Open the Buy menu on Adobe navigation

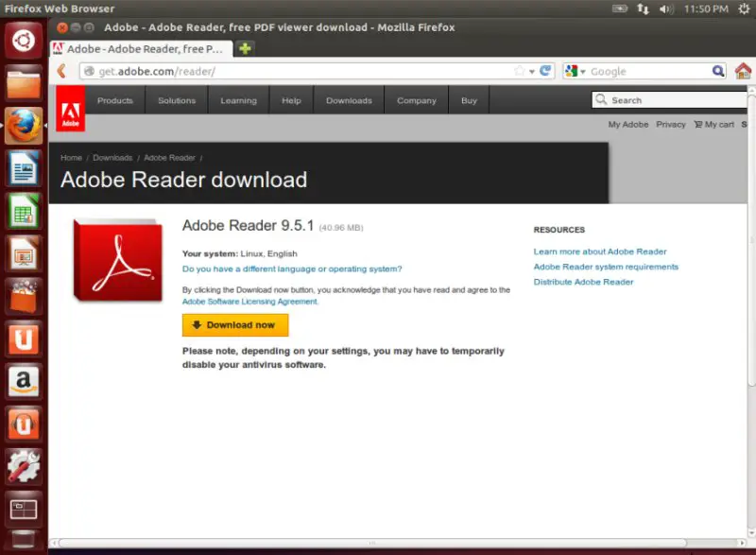point(469,100)
